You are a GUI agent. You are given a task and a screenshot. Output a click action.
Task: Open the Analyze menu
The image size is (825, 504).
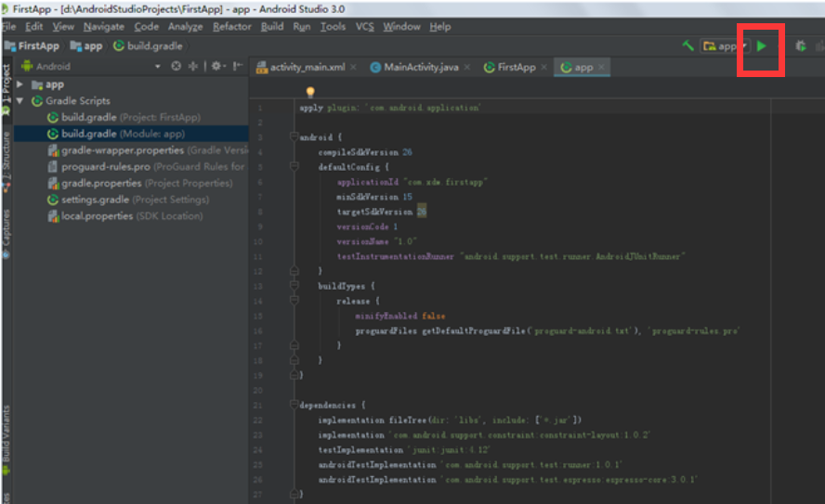185,26
